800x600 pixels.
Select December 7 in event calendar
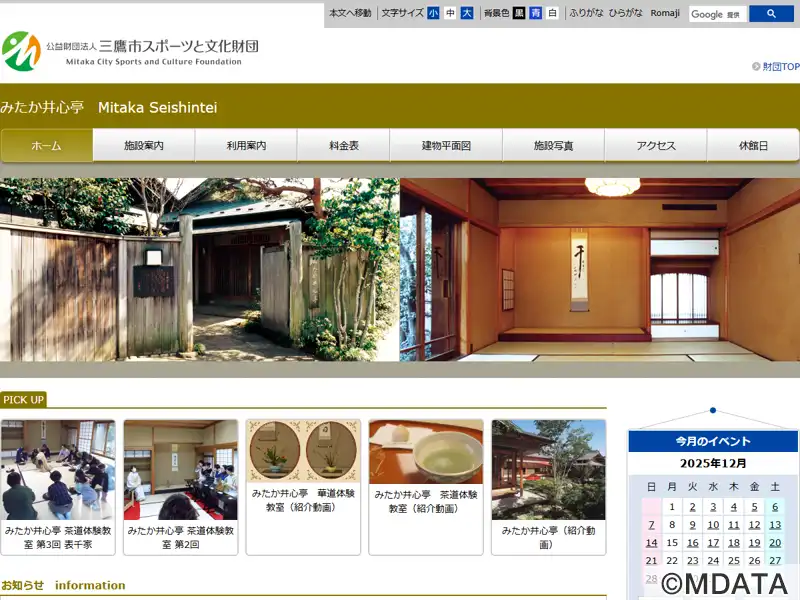652,525
